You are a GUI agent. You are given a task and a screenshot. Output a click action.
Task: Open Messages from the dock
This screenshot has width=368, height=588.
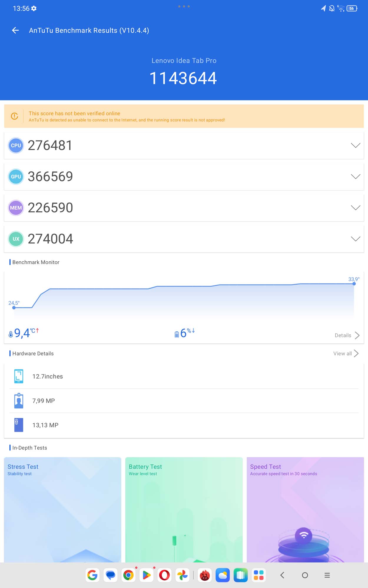pos(110,575)
